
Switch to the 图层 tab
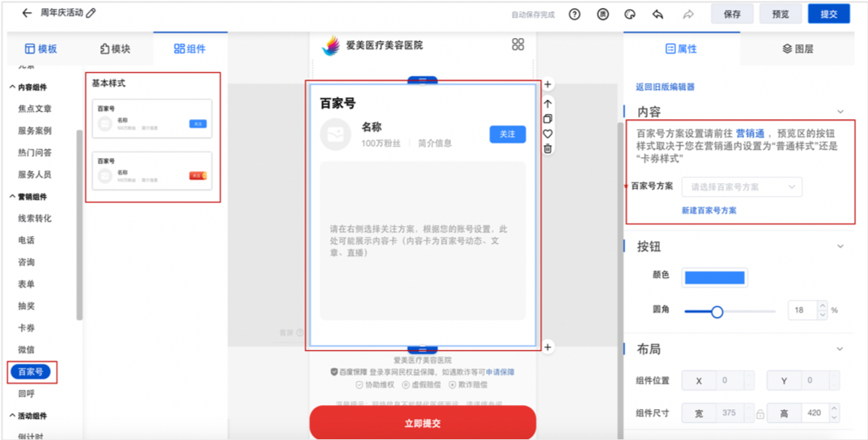pos(798,49)
